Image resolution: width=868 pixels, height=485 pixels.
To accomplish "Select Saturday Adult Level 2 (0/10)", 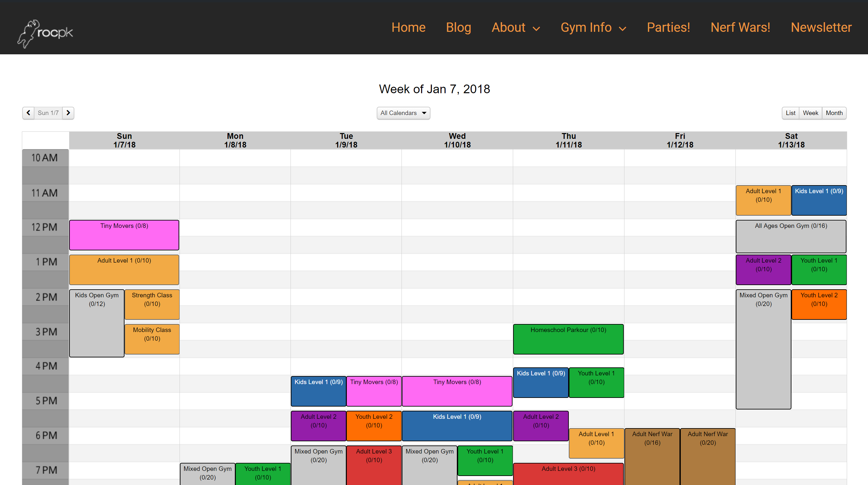I will (763, 270).
